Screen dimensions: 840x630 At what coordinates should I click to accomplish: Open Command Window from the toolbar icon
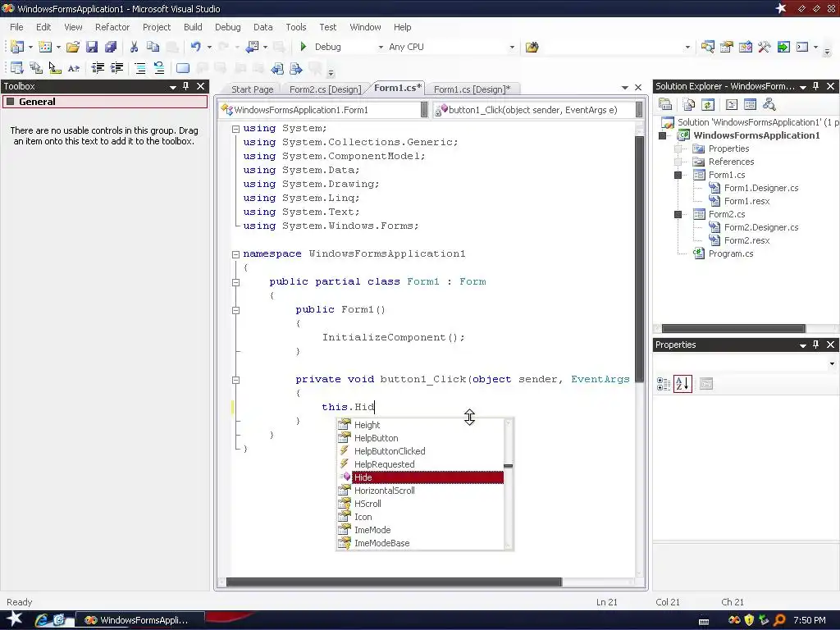point(802,47)
